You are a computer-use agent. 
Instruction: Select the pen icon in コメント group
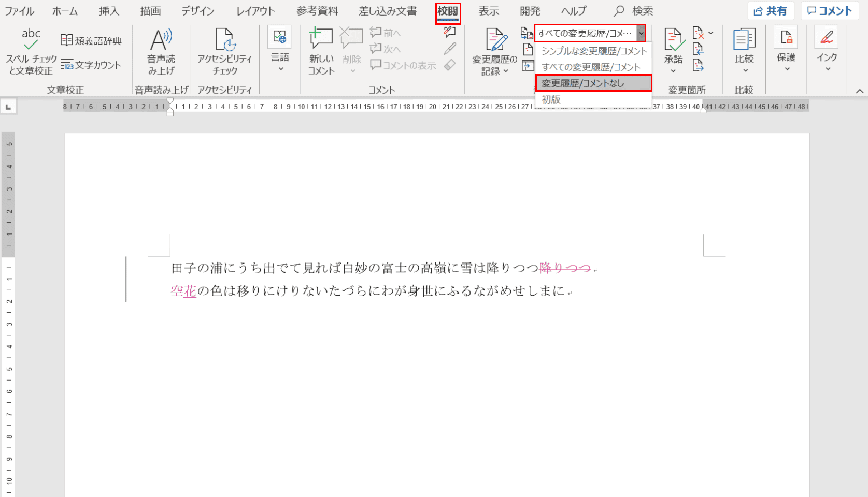[x=450, y=49]
